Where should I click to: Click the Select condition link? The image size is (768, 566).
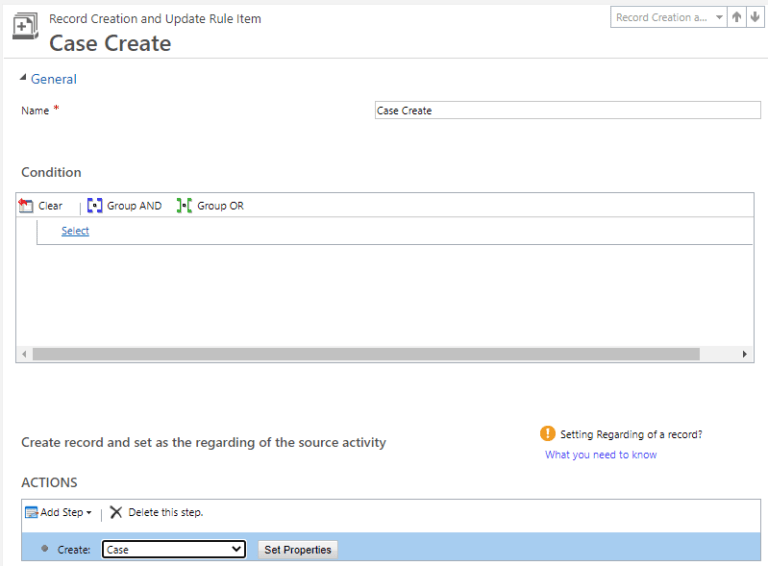75,231
